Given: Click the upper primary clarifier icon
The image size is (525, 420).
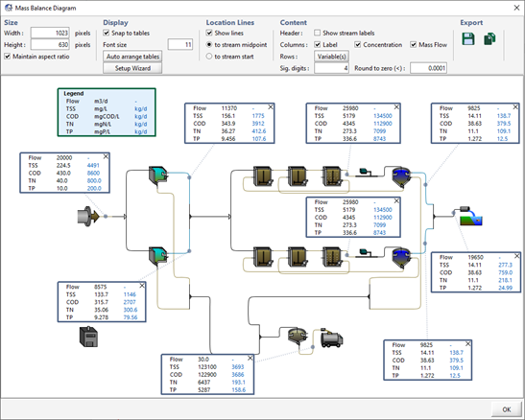Looking at the screenshot, I should coord(157,175).
